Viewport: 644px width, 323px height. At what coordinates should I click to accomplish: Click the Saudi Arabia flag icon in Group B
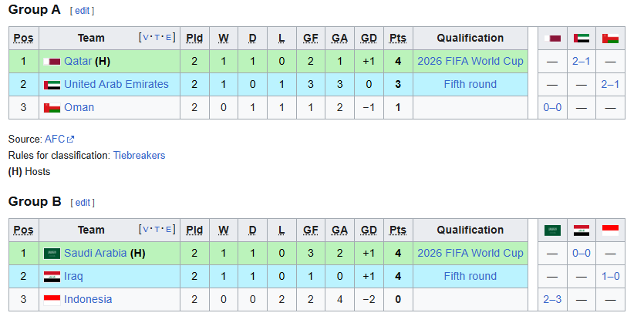[x=52, y=253]
